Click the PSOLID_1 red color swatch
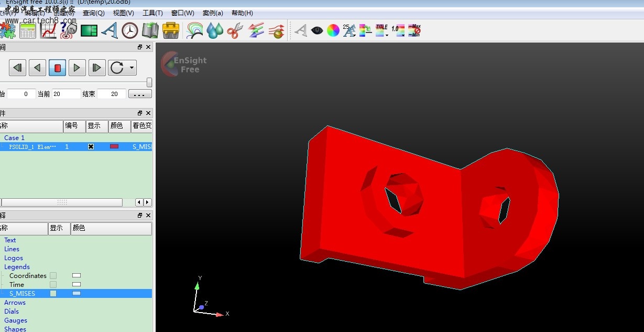This screenshot has height=332, width=644. [114, 147]
